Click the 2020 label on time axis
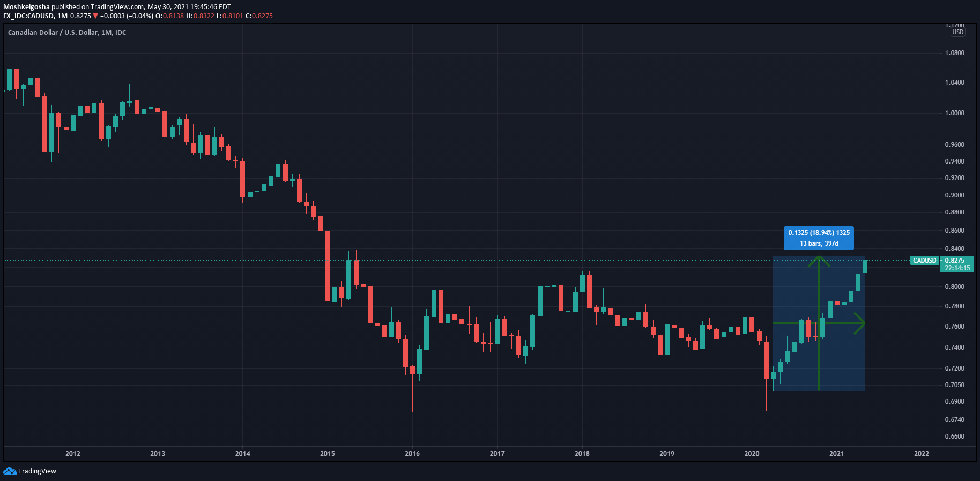The image size is (980, 481). pos(752,454)
